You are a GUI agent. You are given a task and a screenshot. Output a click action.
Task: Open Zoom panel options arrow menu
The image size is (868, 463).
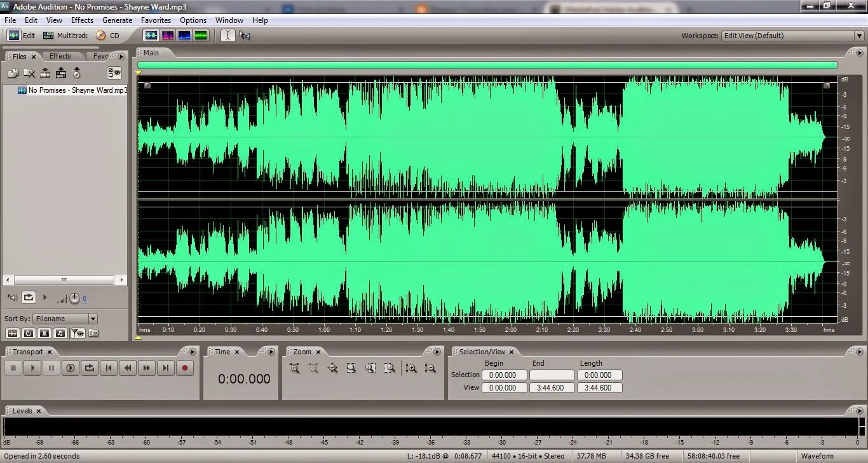[437, 352]
